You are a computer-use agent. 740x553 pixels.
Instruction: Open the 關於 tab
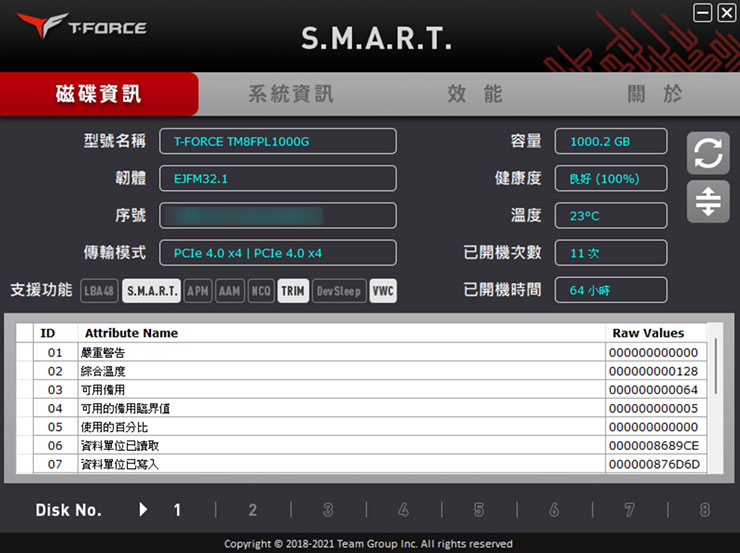point(655,94)
